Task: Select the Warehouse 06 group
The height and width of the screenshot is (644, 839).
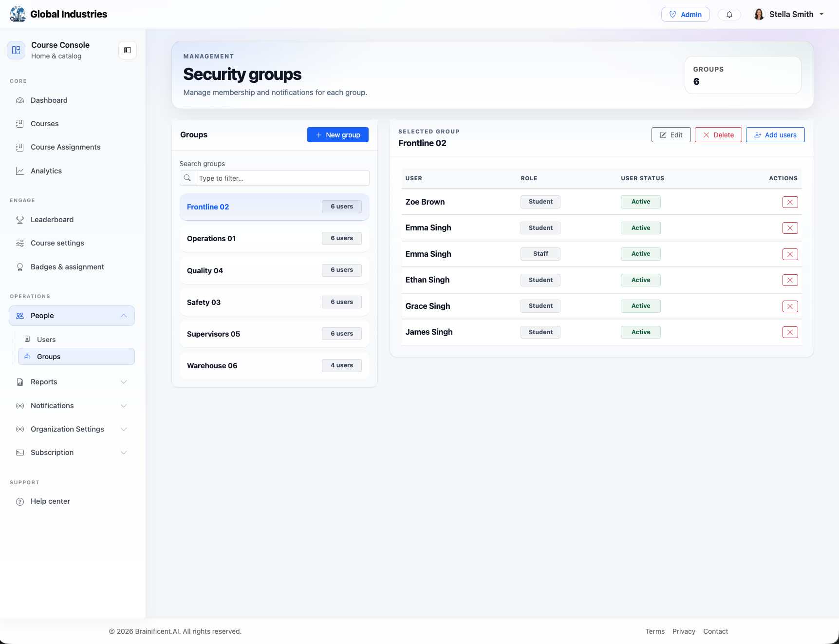Action: (x=274, y=366)
